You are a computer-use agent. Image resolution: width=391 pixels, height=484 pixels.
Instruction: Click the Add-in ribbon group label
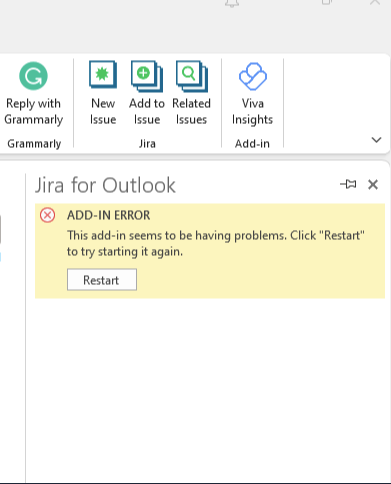pos(252,144)
